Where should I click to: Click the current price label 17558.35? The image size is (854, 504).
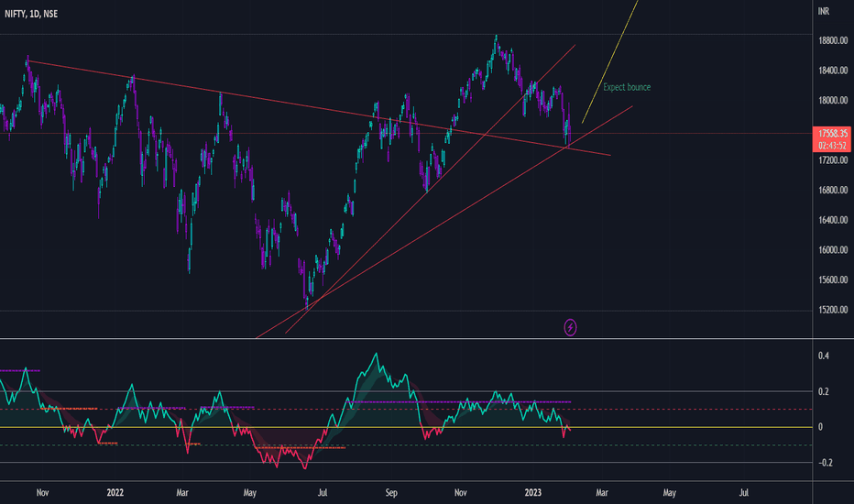coord(832,134)
